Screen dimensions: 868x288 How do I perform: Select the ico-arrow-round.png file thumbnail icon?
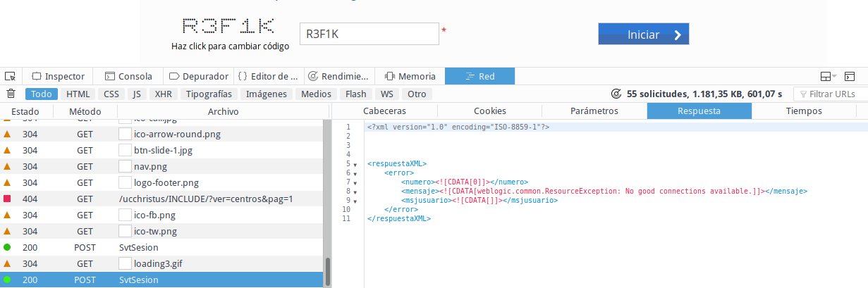pos(125,134)
